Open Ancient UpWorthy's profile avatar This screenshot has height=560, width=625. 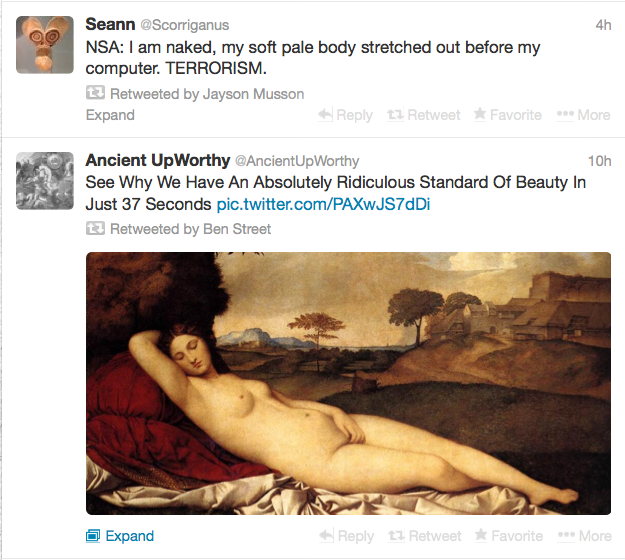pyautogui.click(x=45, y=181)
